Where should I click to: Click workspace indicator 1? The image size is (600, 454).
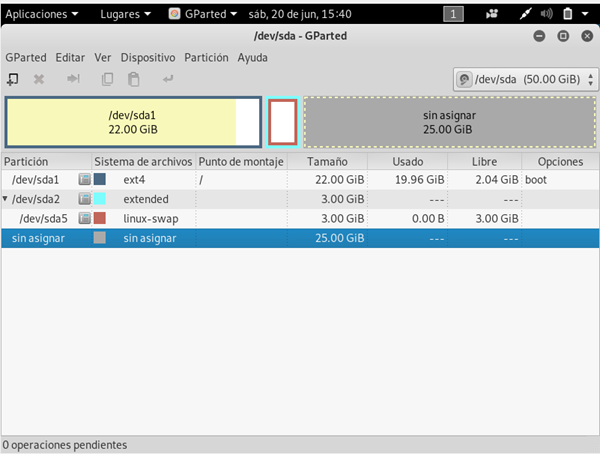453,14
